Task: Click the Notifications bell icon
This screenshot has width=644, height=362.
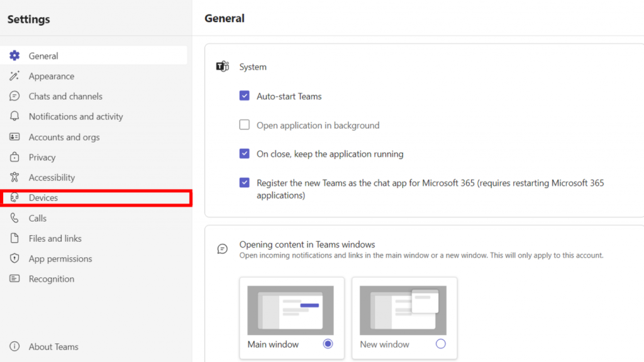Action: [x=14, y=116]
